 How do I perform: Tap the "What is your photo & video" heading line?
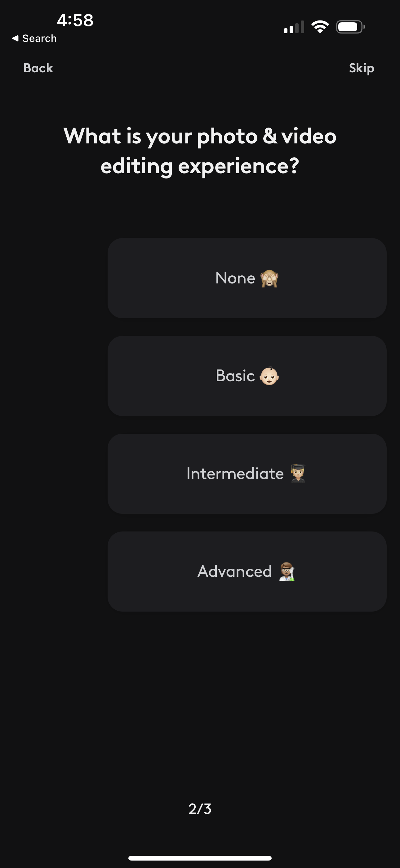pyautogui.click(x=200, y=136)
